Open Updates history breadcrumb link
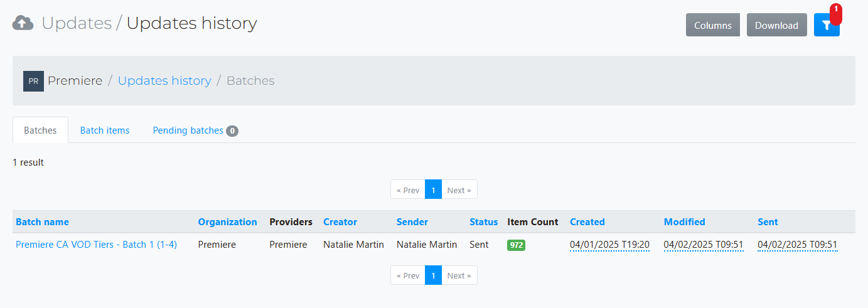Image resolution: width=868 pixels, height=308 pixels. (164, 81)
